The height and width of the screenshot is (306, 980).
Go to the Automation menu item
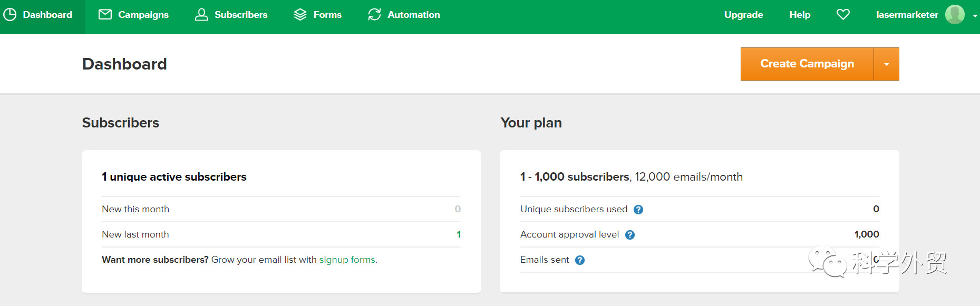(x=414, y=15)
